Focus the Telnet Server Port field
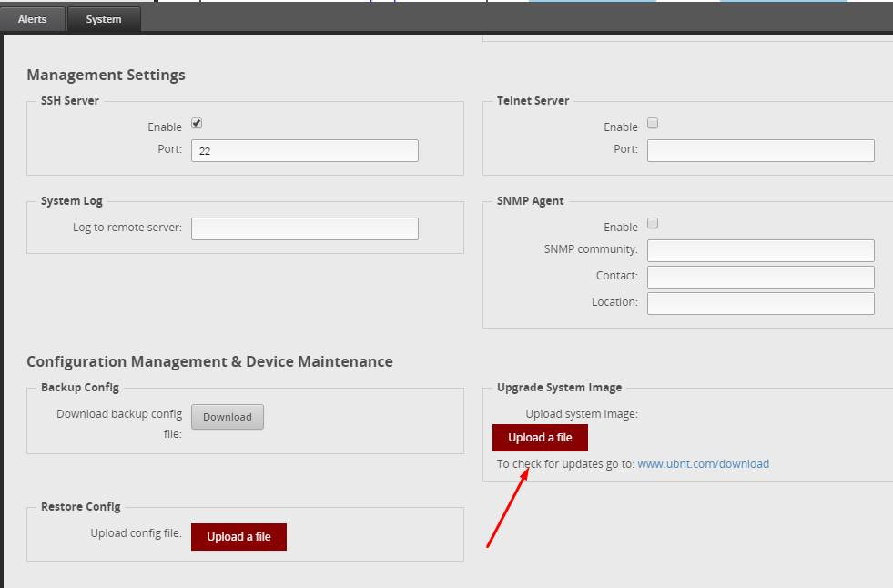Image resolution: width=893 pixels, height=588 pixels. [x=760, y=150]
